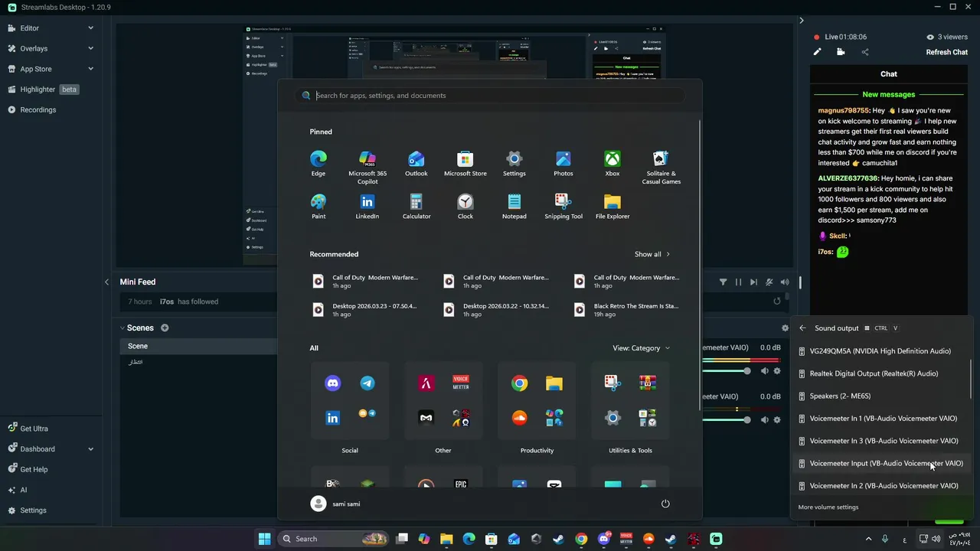
Task: Click Show all recommended items
Action: point(652,254)
